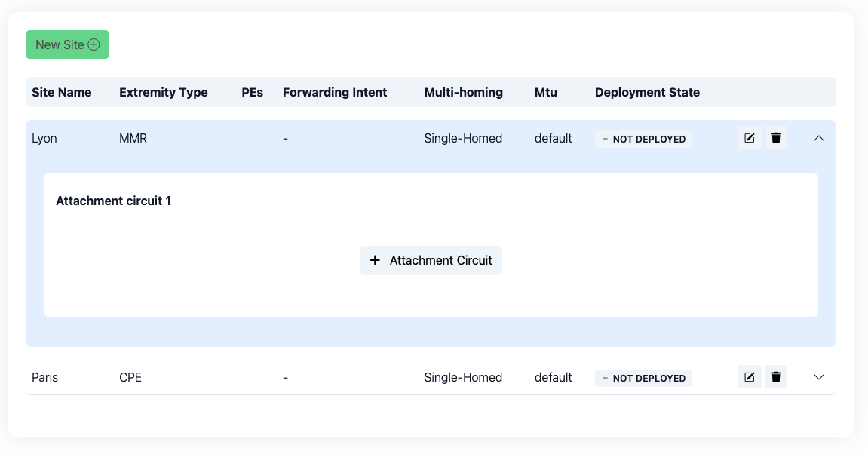
Task: Click the Extremity Type column header
Action: tap(163, 92)
